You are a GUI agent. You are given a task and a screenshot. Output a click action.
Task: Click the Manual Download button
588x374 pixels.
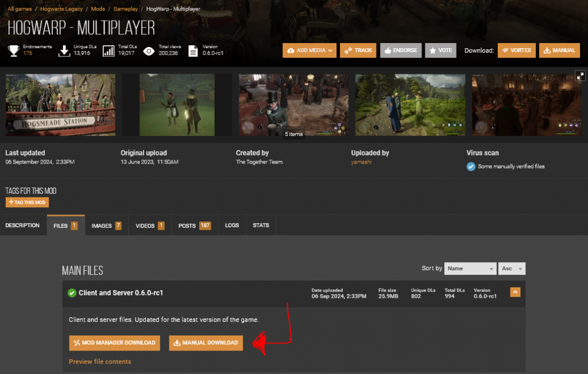(206, 342)
